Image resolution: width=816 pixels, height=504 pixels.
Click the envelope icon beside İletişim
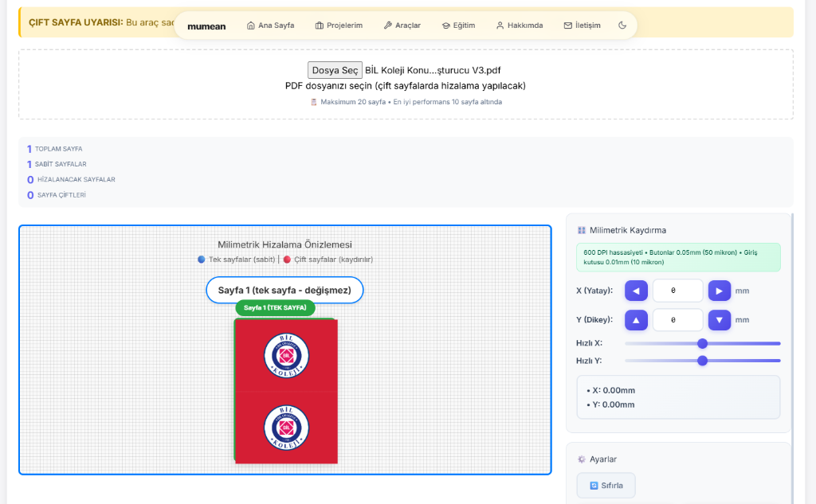click(x=567, y=25)
